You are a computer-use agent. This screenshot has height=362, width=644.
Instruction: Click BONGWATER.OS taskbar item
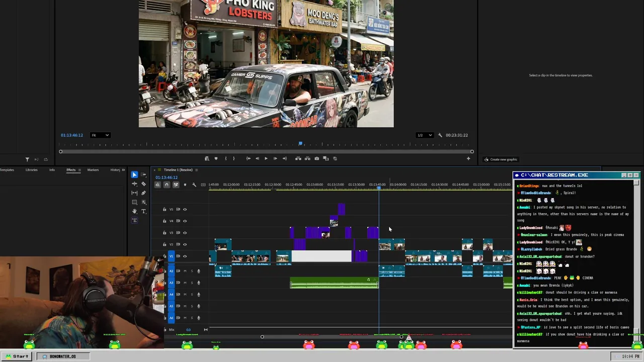(63, 356)
